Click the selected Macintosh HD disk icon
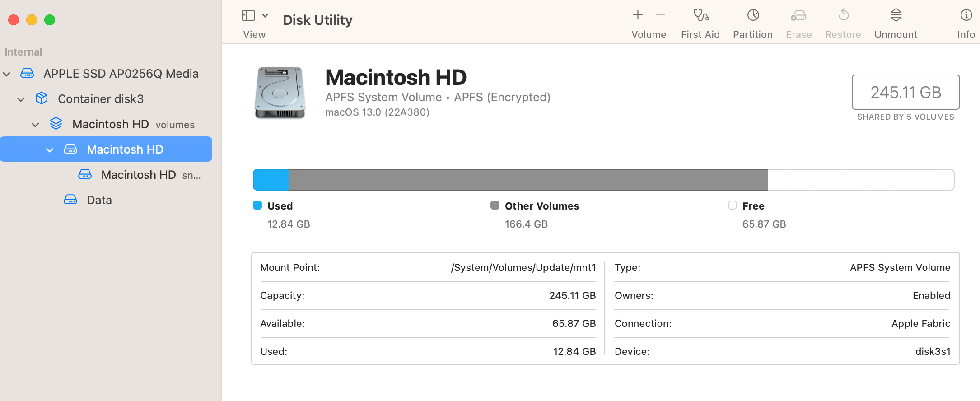Image resolution: width=980 pixels, height=401 pixels. tap(70, 149)
